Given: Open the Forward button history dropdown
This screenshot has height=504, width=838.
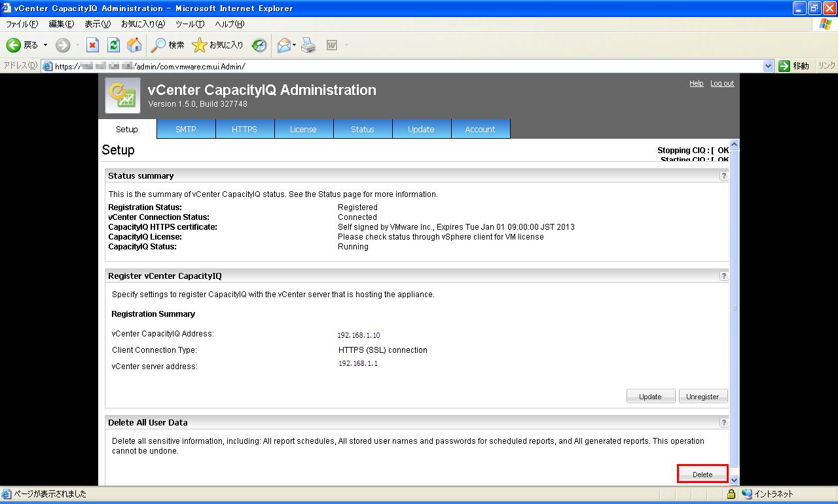Looking at the screenshot, I should [77, 45].
